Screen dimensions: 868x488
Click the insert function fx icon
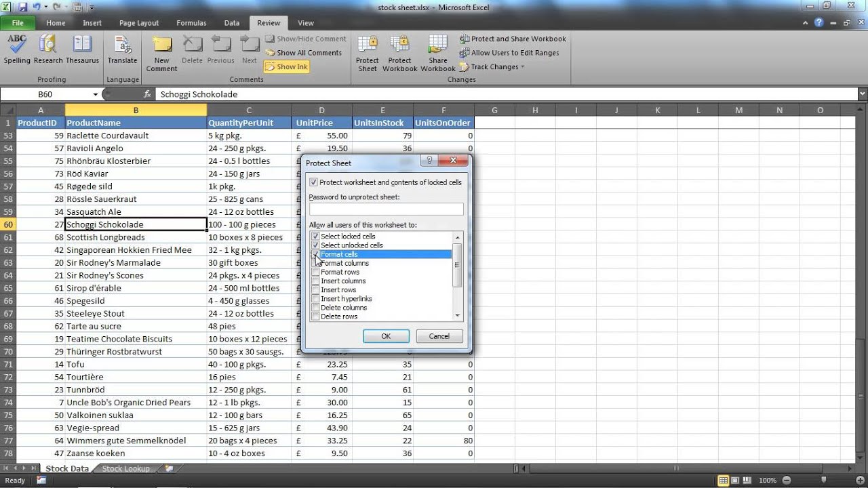pos(148,94)
